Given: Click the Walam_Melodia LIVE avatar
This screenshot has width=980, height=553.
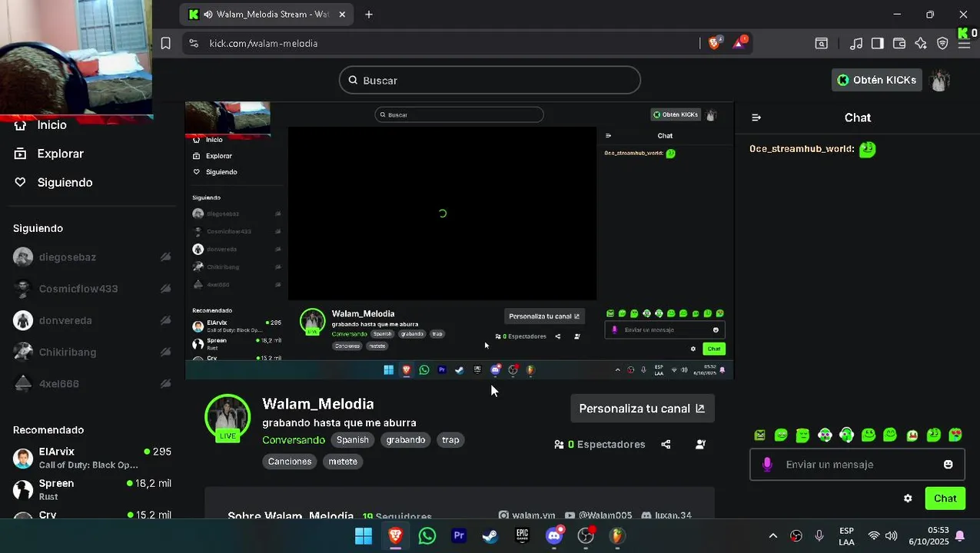Looking at the screenshot, I should (228, 417).
